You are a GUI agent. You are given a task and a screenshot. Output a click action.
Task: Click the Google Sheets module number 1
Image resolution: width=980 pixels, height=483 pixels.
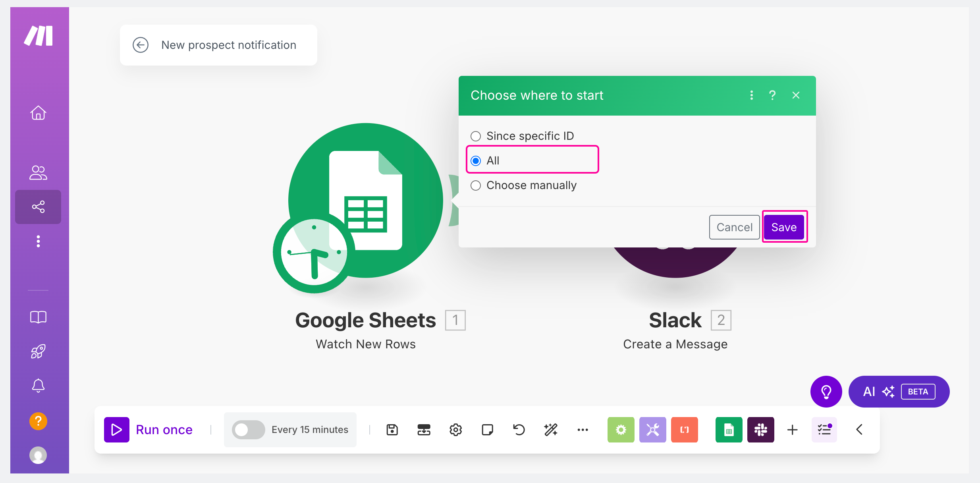[x=455, y=320]
